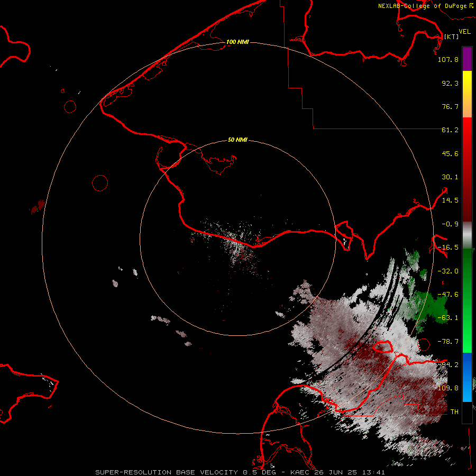The width and height of the screenshot is (476, 476).
Task: Click the [KT] units label
Action: [451, 36]
